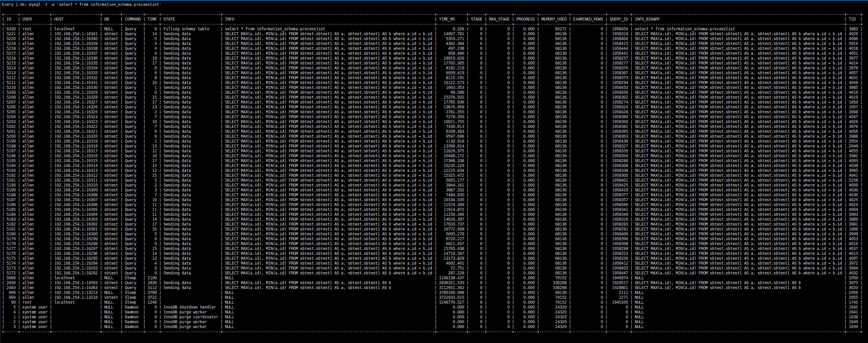Click the TIME_MS column header
The width and height of the screenshot is (868, 343).
(447, 19)
